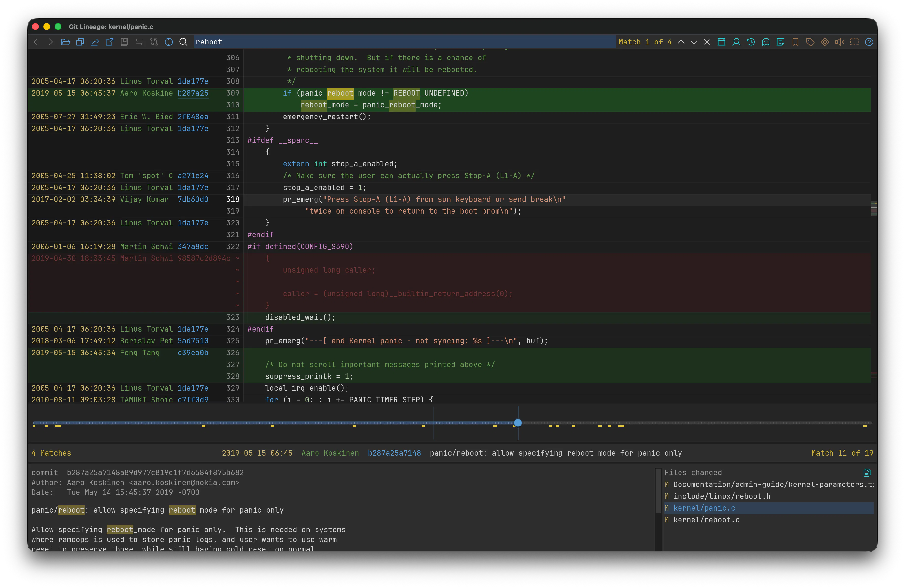Click commit hash 7db60d0 on line 318
This screenshot has width=905, height=588.
(193, 199)
